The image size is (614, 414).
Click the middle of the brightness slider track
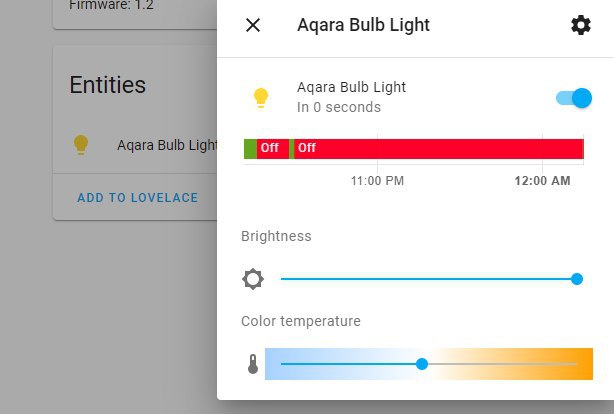429,279
